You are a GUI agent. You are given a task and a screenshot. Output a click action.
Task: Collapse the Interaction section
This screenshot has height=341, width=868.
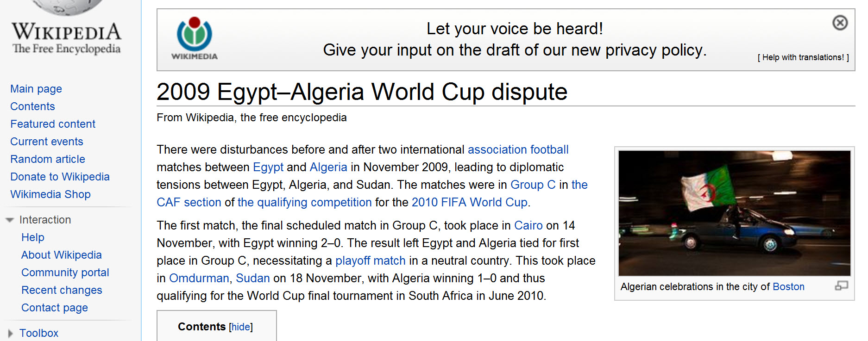10,220
